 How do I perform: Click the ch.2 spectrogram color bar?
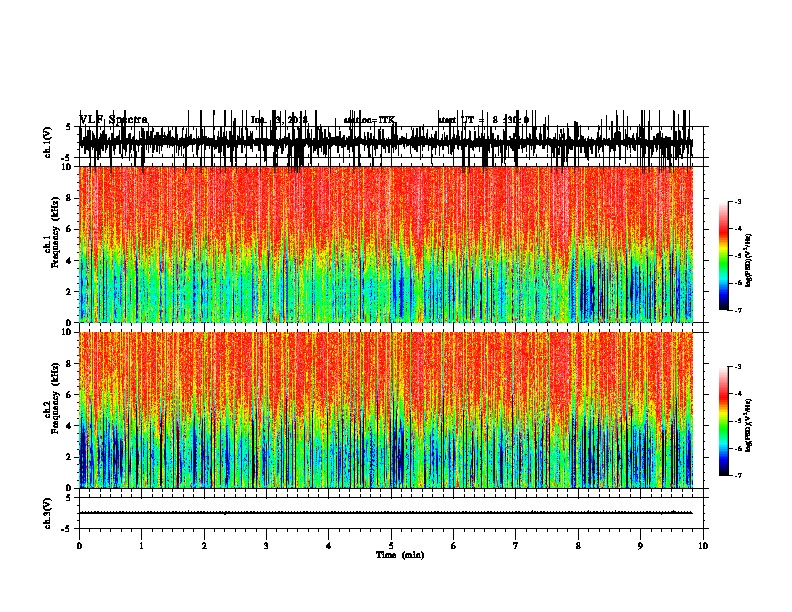pyautogui.click(x=724, y=421)
